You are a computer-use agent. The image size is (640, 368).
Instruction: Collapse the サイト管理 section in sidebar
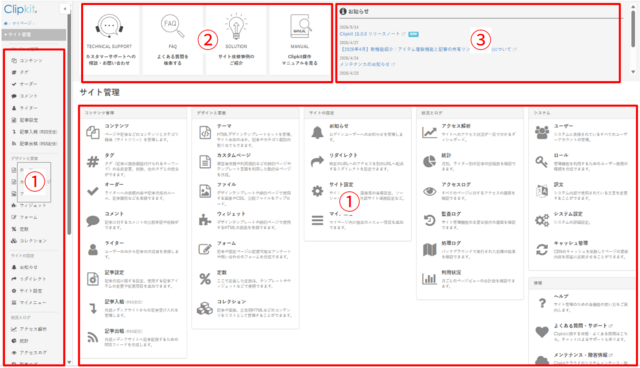pyautogui.click(x=33, y=35)
